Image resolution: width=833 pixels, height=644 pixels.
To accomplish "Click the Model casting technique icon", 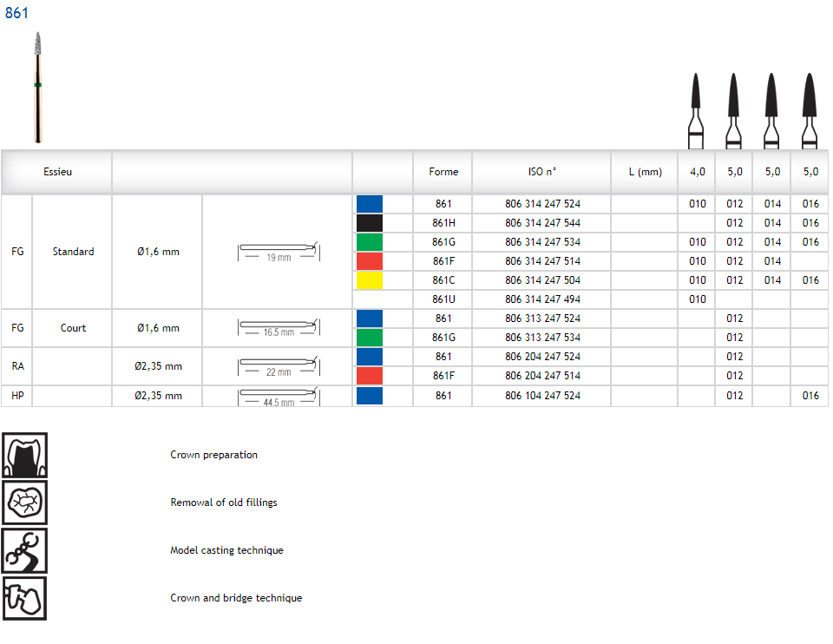I will (25, 550).
